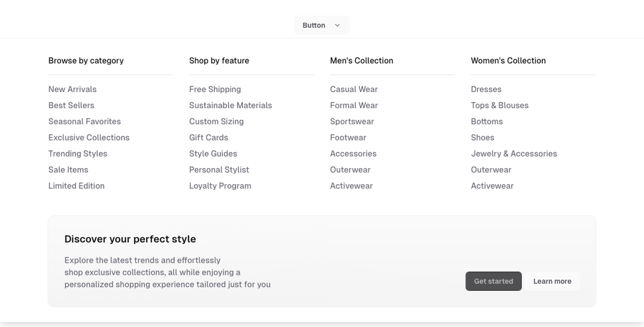Image resolution: width=644 pixels, height=327 pixels.
Task: Open Dresses in Women's Collection
Action: (x=486, y=89)
